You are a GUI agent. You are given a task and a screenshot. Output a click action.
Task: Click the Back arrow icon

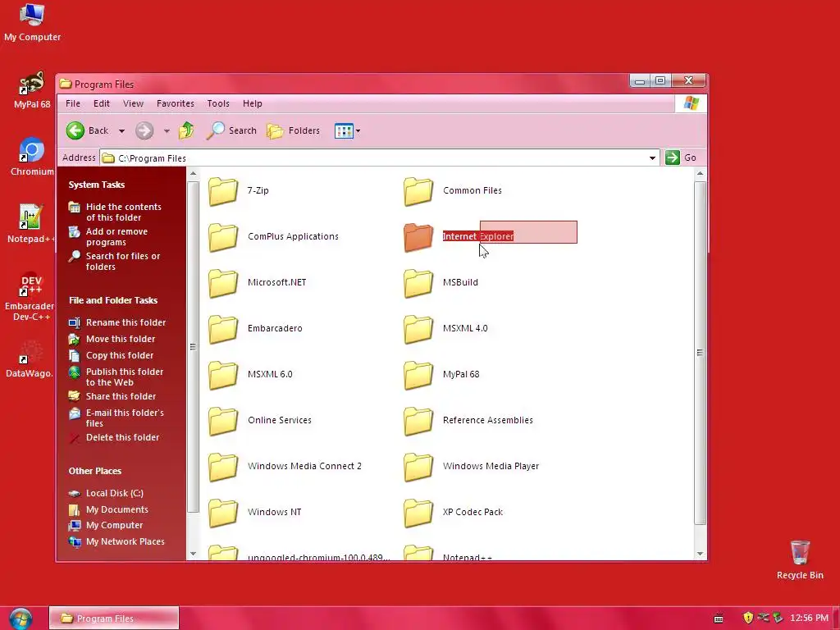[75, 130]
